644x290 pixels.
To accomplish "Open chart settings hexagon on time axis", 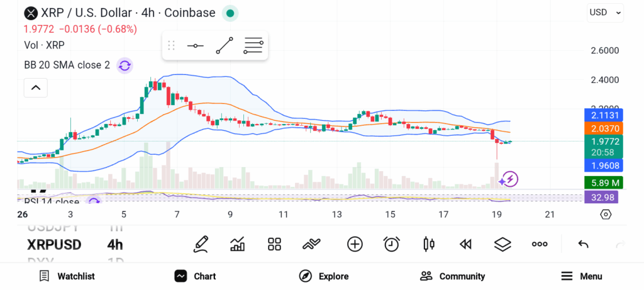I will point(605,215).
